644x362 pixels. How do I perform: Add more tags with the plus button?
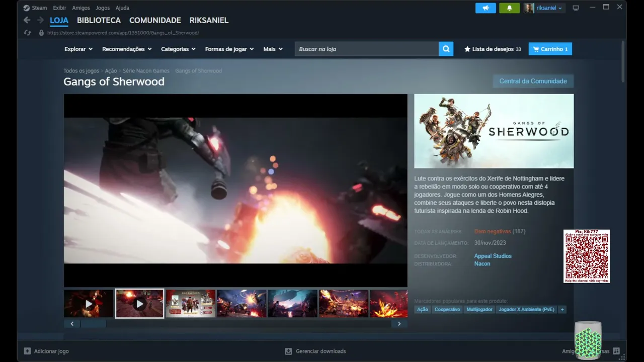point(562,309)
